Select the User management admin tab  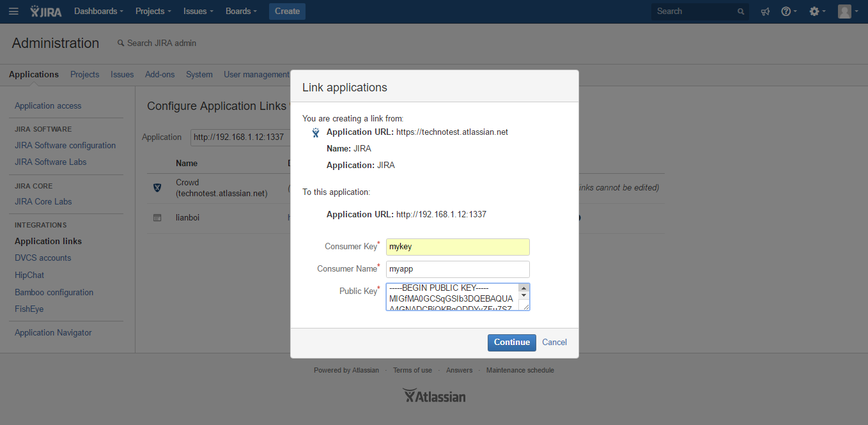coord(256,75)
